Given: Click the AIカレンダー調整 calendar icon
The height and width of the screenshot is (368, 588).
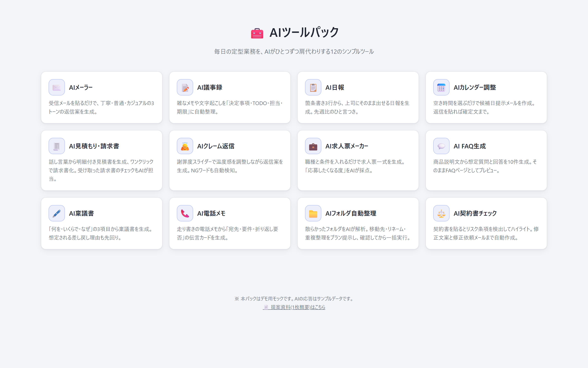Looking at the screenshot, I should click(441, 87).
